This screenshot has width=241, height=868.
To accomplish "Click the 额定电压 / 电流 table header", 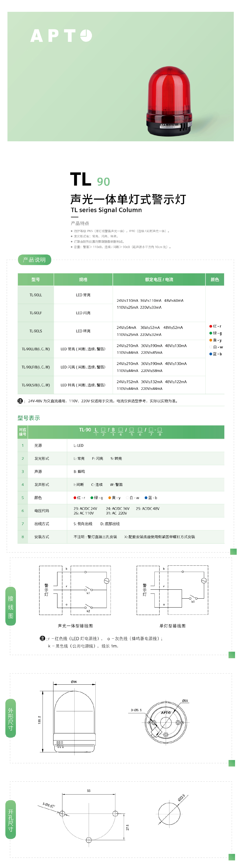I will point(159,279).
